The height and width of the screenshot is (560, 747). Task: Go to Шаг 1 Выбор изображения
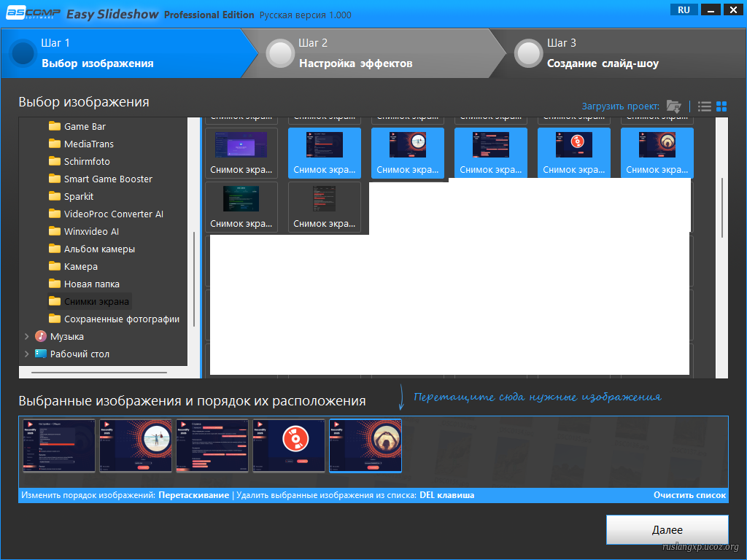tap(128, 53)
